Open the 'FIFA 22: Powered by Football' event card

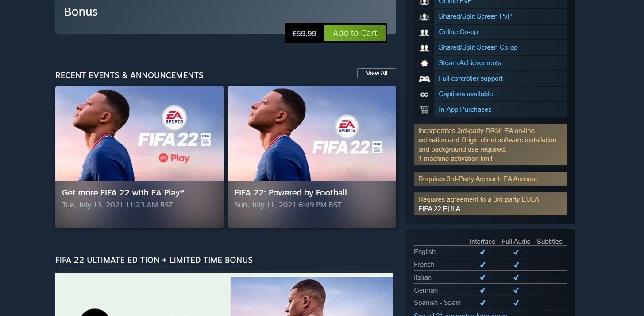point(312,157)
